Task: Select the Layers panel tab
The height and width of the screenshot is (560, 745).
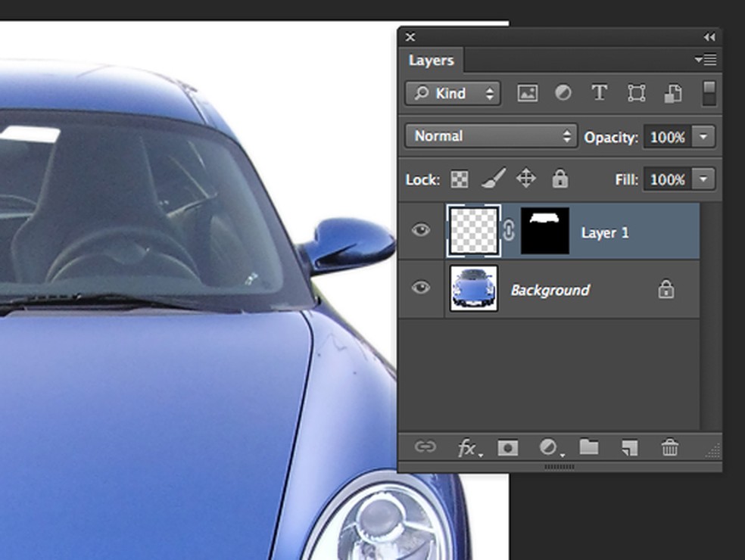Action: click(431, 61)
